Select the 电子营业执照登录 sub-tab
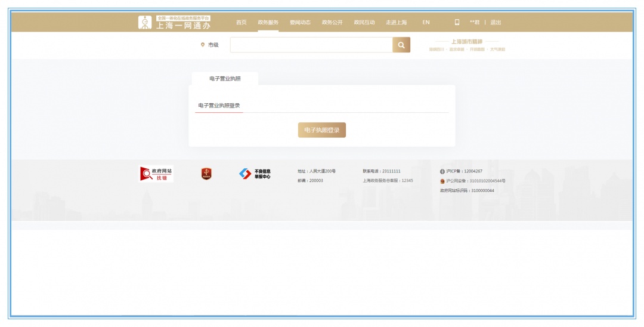Viewport: 644px width, 327px height. 219,106
